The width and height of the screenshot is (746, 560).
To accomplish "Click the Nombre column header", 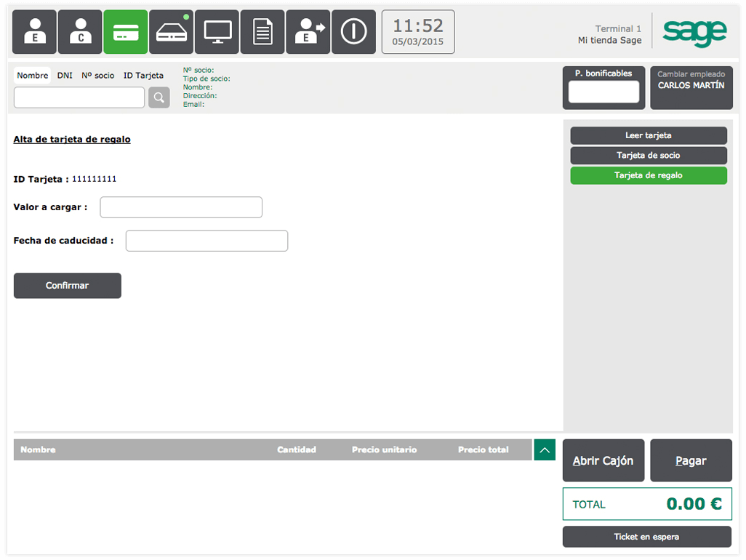I will point(38,449).
